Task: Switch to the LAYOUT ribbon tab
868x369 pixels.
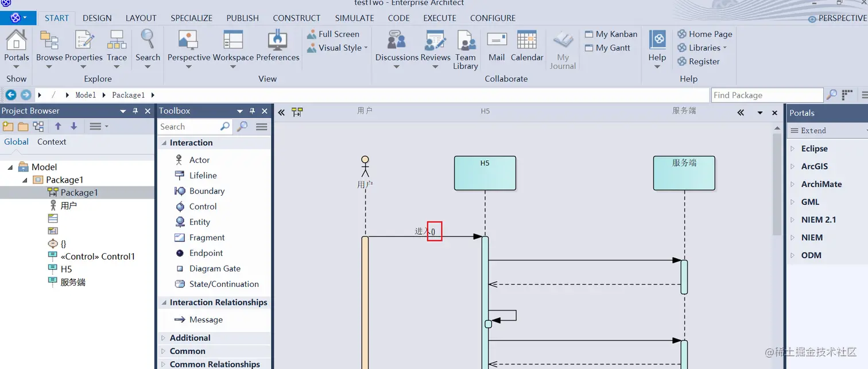Action: point(141,18)
